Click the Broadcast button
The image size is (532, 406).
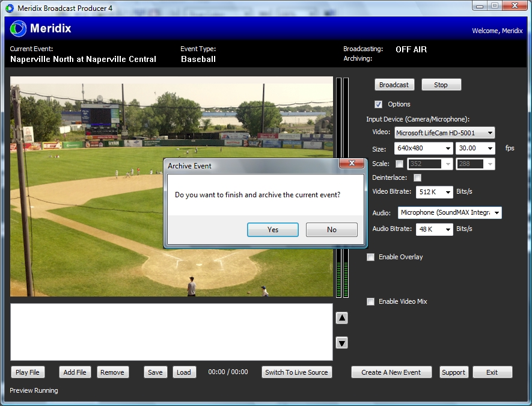point(394,84)
